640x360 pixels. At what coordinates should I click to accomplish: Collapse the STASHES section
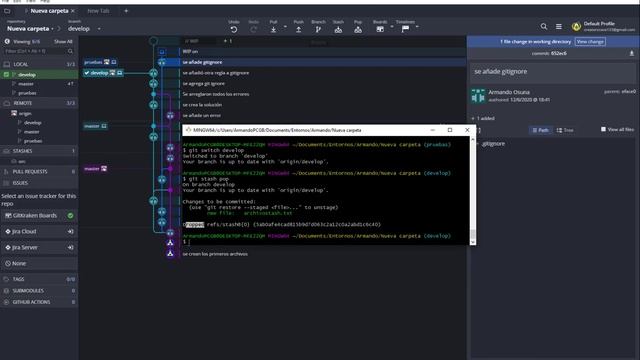(x=39, y=151)
